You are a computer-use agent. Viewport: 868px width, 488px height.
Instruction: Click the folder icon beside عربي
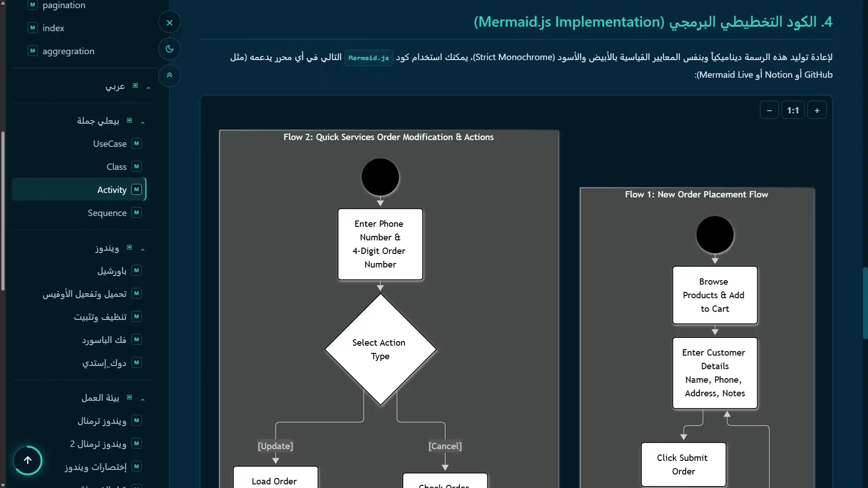click(135, 85)
